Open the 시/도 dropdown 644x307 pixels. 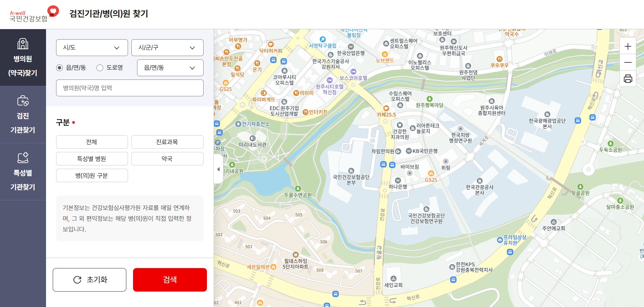point(92,47)
